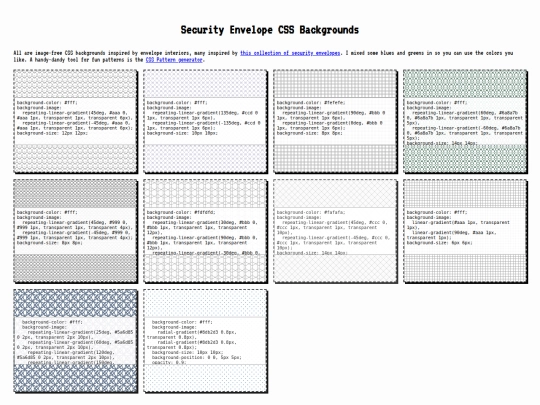Click the 'repeating-linear-gradient(135deg, #ccd 0' code line
Viewport: 540px width, 405px height.
click(x=205, y=113)
